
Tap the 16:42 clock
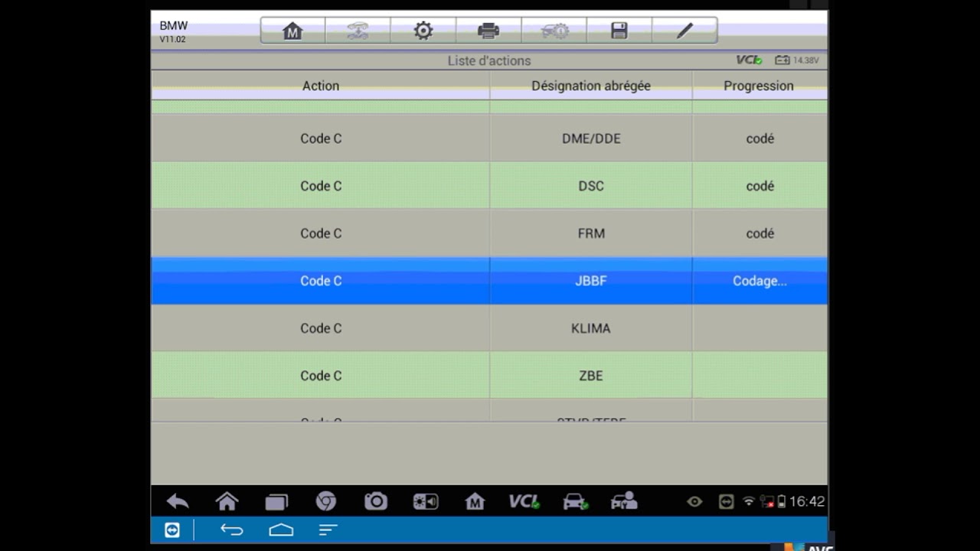[x=807, y=502]
